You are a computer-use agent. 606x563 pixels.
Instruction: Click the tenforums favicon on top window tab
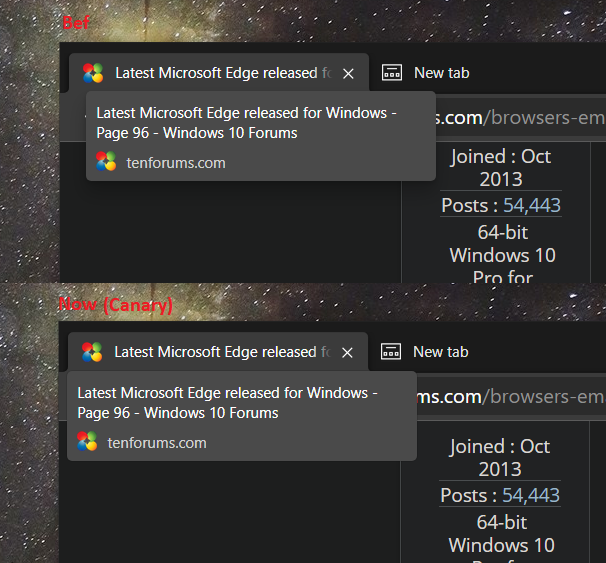pos(93,73)
